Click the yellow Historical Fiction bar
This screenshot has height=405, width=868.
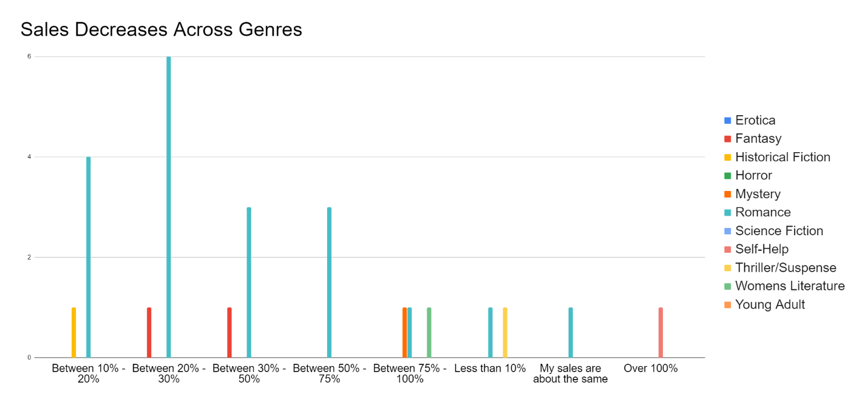click(73, 332)
